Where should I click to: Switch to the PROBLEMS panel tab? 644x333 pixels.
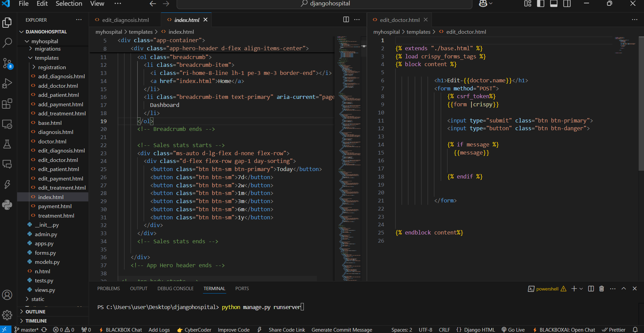(x=109, y=289)
